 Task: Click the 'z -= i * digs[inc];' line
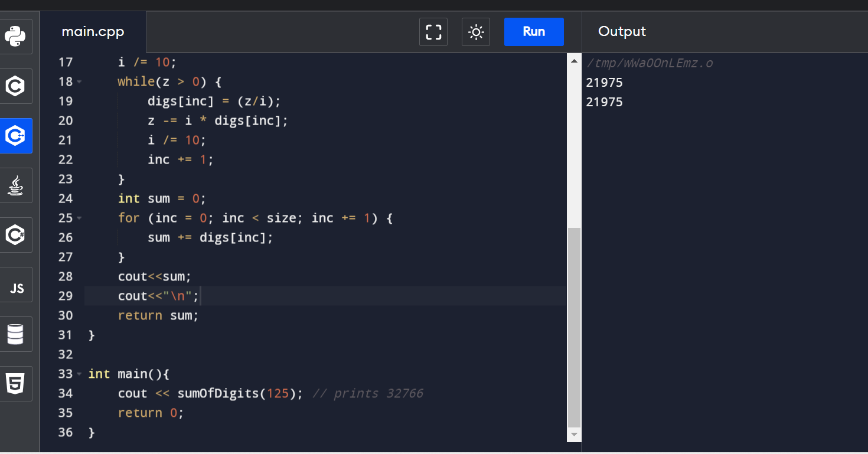(x=218, y=120)
